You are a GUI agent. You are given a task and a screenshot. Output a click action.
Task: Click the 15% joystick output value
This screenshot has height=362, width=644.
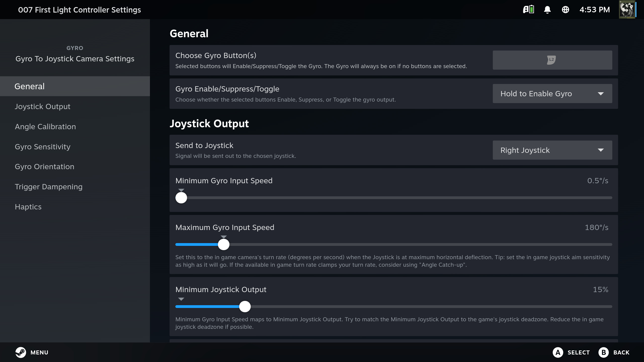(600, 289)
